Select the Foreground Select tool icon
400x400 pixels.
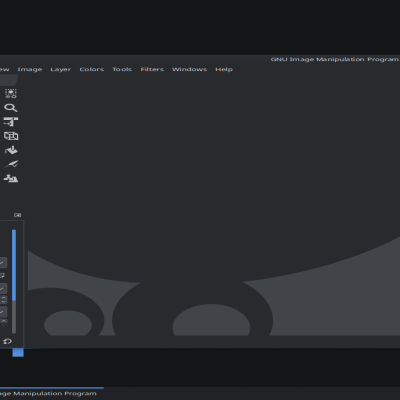tap(11, 93)
